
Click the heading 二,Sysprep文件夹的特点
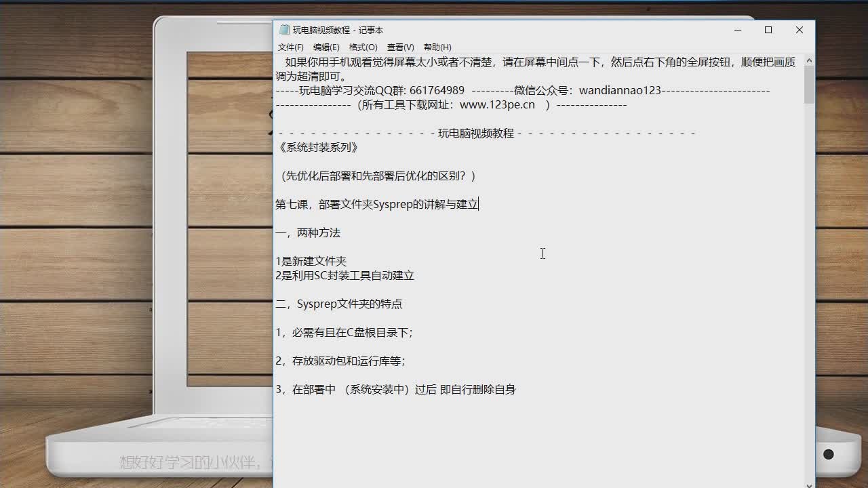tap(339, 304)
